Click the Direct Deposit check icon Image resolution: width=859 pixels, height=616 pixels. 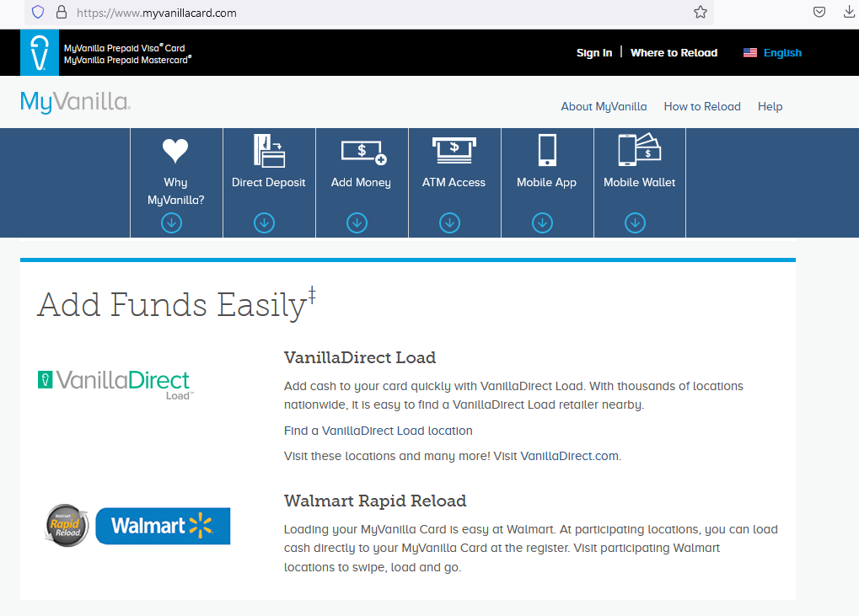pos(269,151)
